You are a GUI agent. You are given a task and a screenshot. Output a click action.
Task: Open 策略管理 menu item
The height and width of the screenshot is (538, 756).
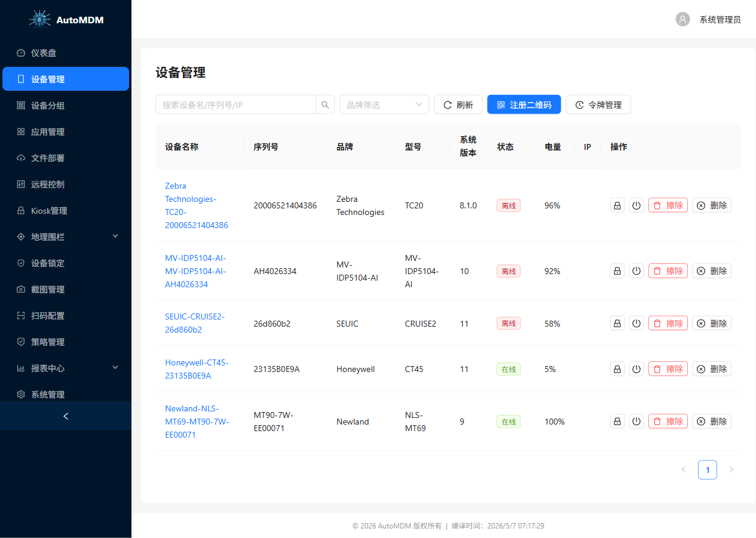66,342
